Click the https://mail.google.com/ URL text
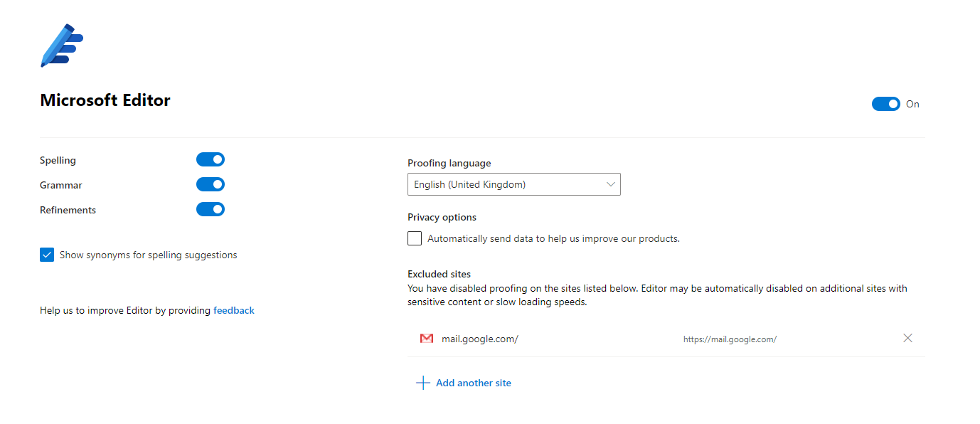Image resolution: width=980 pixels, height=424 pixels. (730, 339)
